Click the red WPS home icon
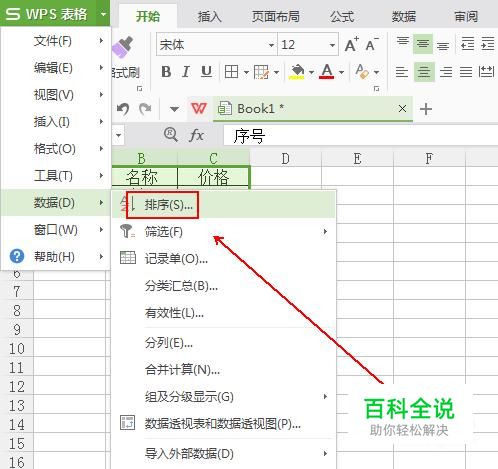 tap(199, 109)
